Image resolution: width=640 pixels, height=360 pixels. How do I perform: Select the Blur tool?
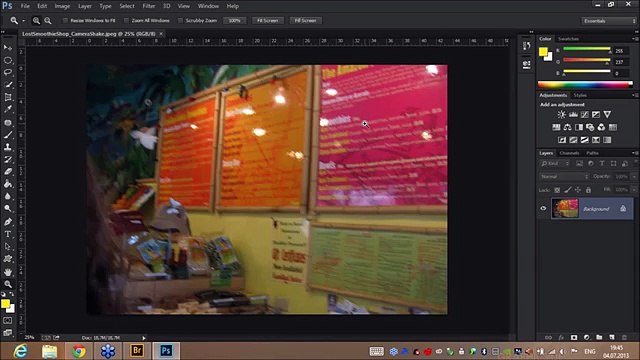[x=8, y=196]
